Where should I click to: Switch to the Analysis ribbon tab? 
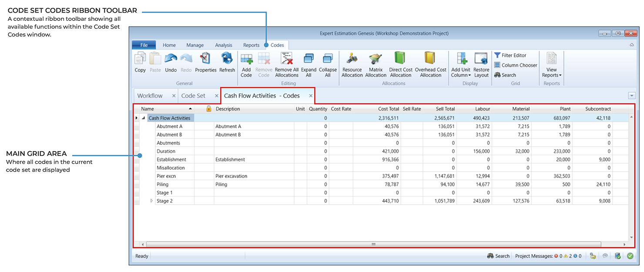(x=224, y=45)
